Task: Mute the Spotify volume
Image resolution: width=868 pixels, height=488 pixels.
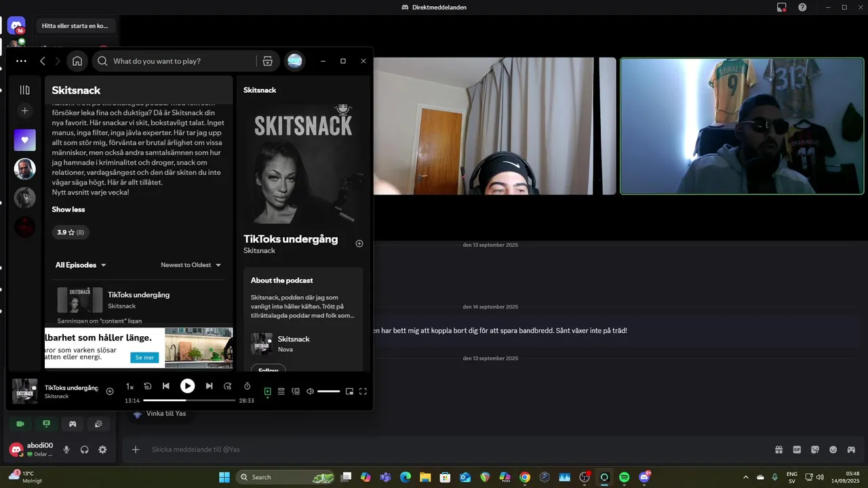Action: 310,391
